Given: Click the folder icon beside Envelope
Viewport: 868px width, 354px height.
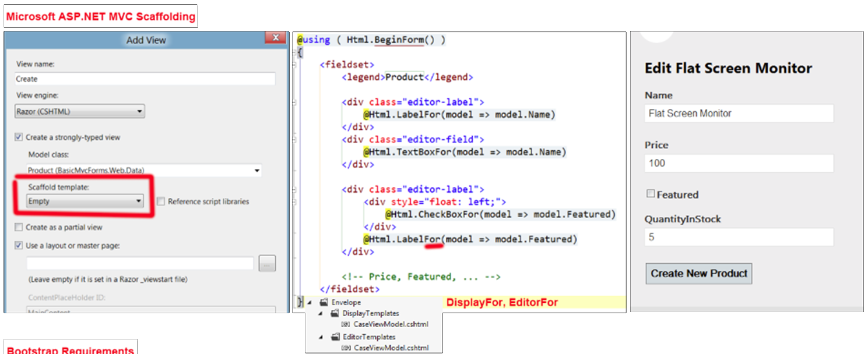Looking at the screenshot, I should (324, 302).
